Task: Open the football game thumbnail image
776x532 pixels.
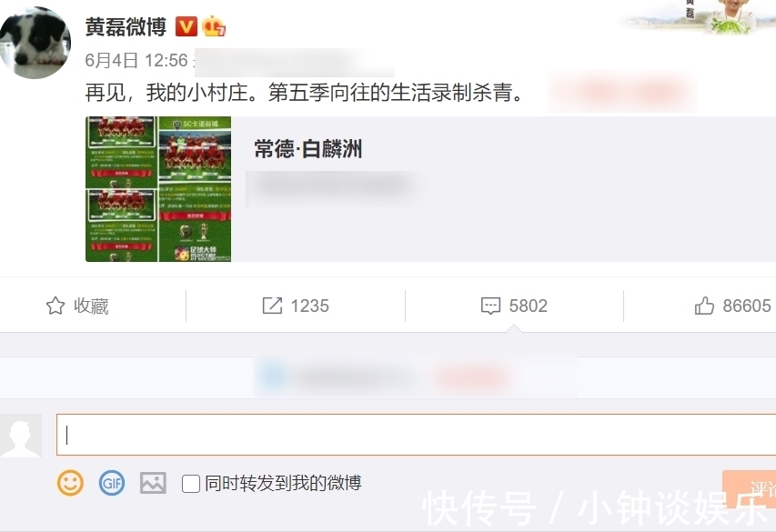Action: 158,189
